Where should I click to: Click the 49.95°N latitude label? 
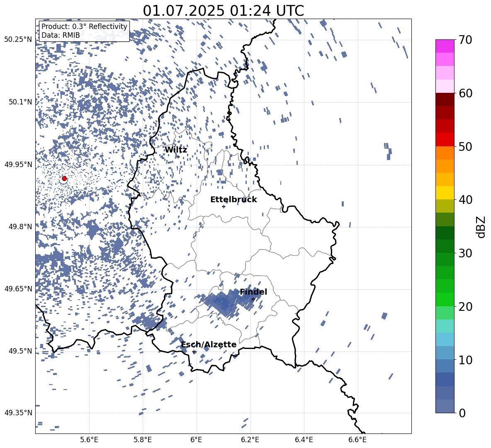[18, 164]
